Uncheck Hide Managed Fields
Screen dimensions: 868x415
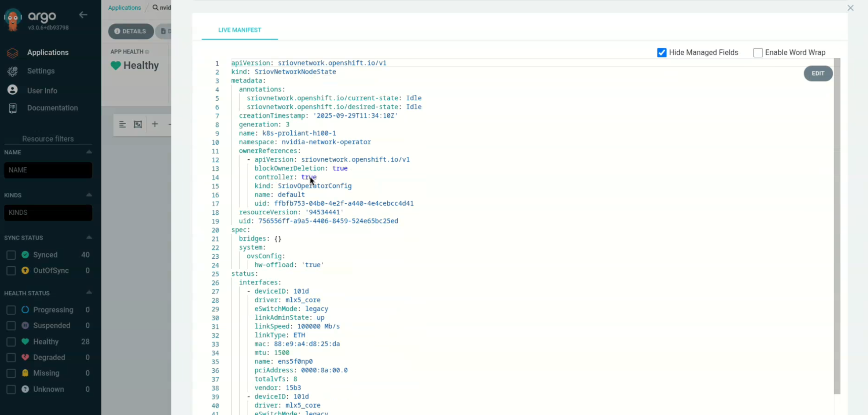coord(661,53)
